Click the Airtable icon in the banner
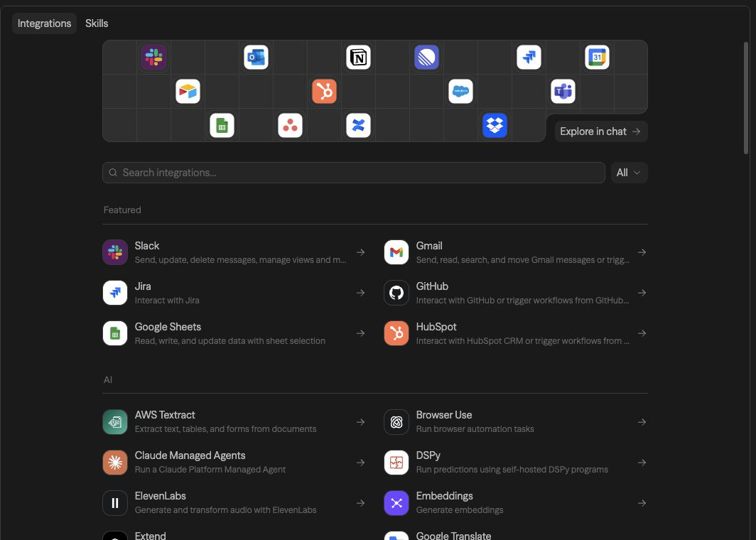The height and width of the screenshot is (540, 756). (x=188, y=91)
